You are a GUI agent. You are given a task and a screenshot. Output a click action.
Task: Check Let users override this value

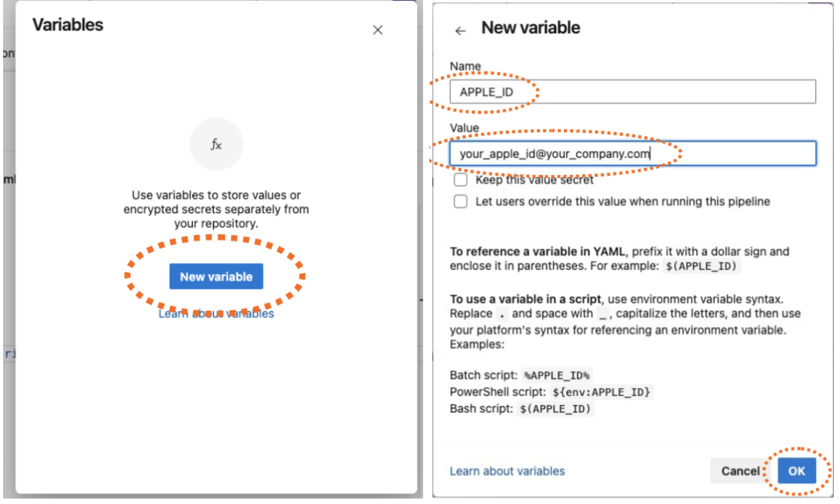461,201
